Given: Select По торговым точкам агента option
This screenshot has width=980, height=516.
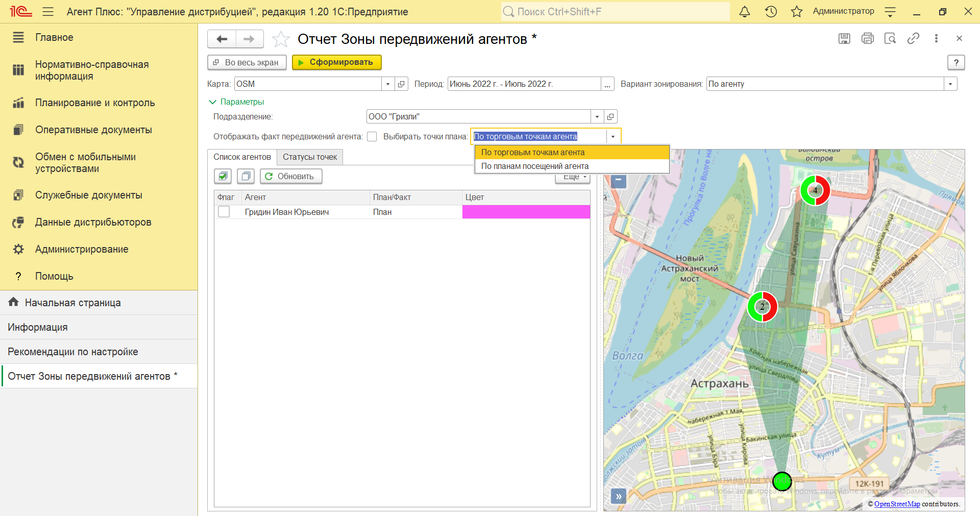Looking at the screenshot, I should point(572,152).
